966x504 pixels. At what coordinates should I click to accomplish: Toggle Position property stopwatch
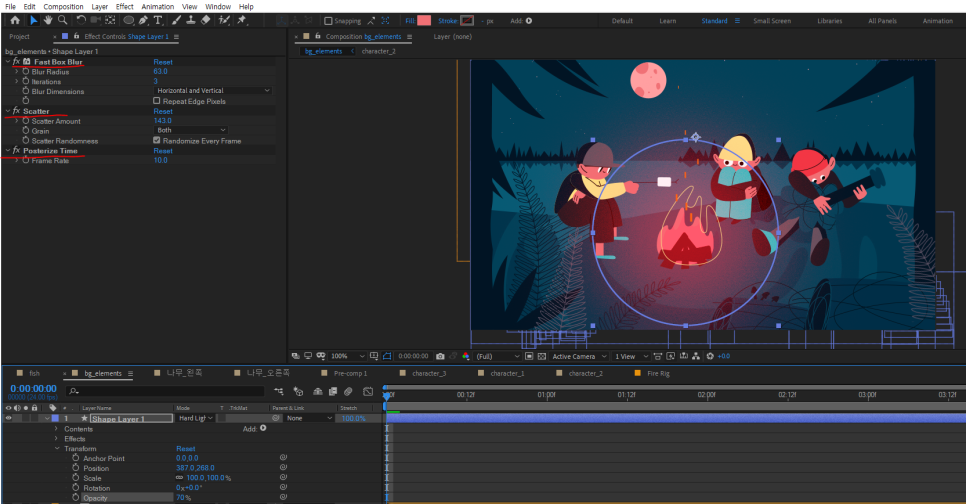pos(75,468)
